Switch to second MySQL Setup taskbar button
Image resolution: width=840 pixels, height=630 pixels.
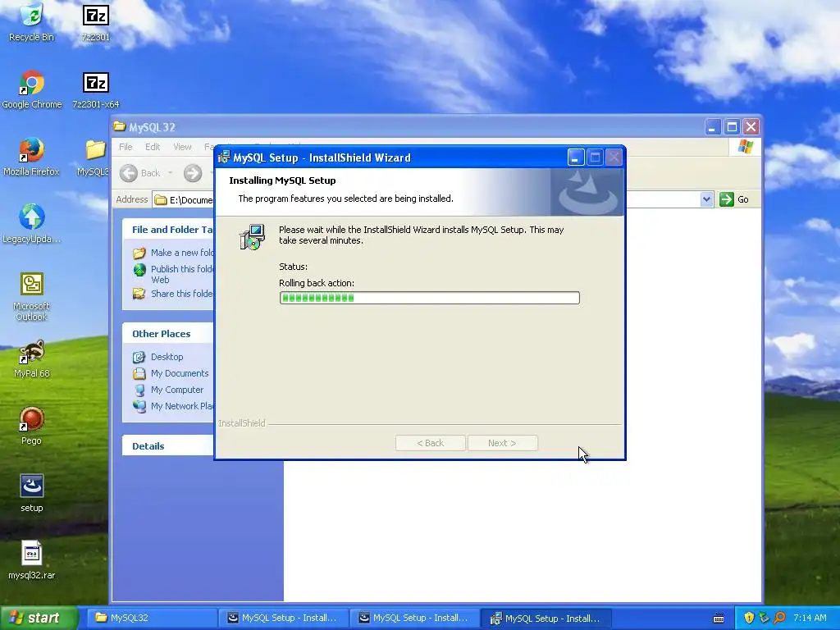click(x=414, y=619)
